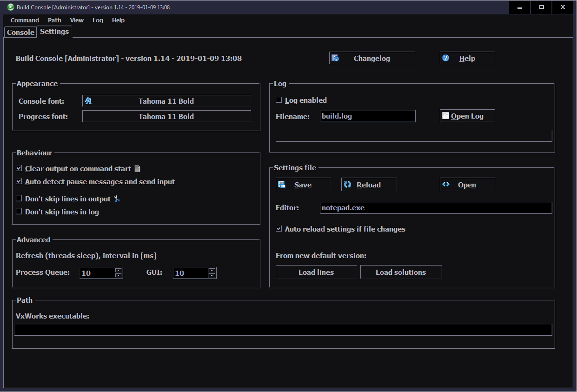Open the View menu
Image resolution: width=577 pixels, height=392 pixels.
77,20
